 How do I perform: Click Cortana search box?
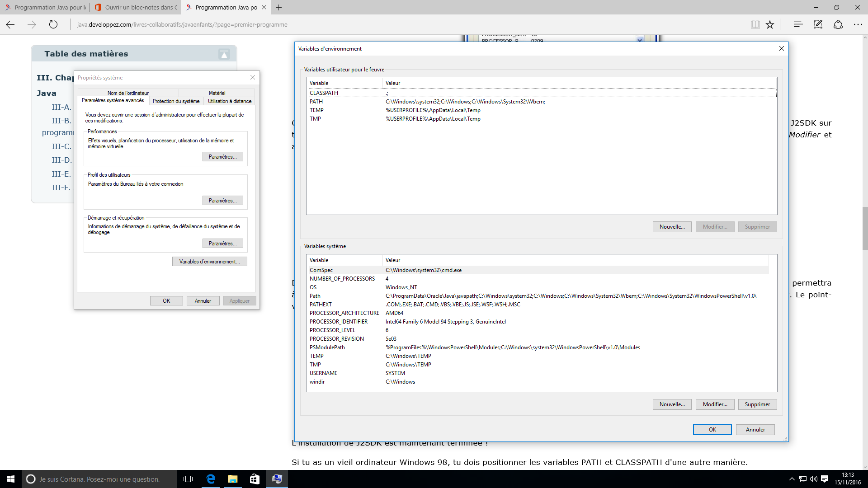pos(99,479)
